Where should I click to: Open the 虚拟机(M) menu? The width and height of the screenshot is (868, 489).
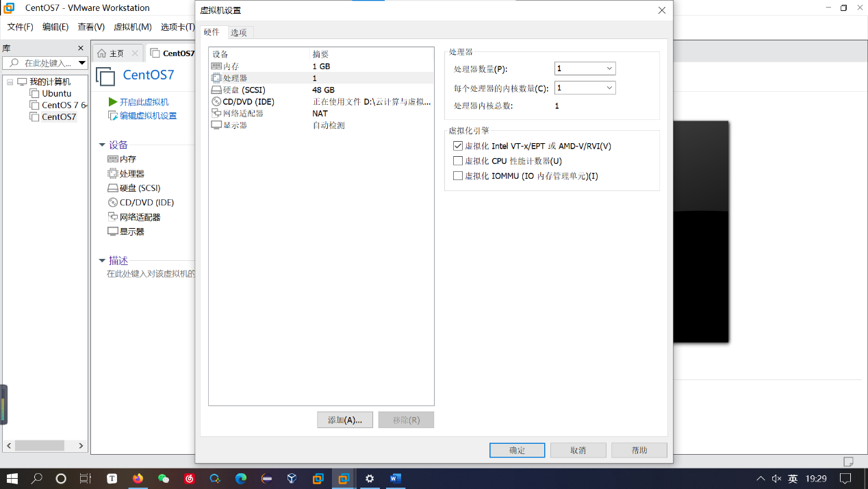pos(133,27)
